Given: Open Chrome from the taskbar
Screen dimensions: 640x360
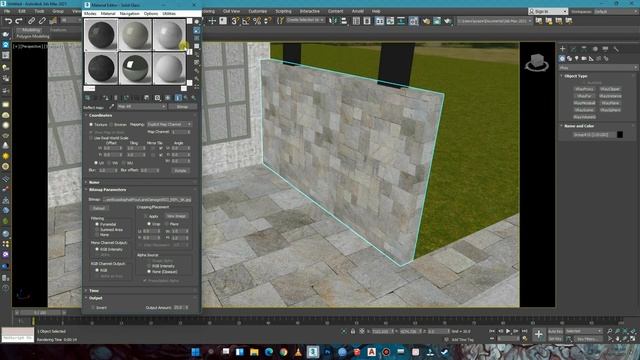Looking at the screenshot, I should pos(284,352).
